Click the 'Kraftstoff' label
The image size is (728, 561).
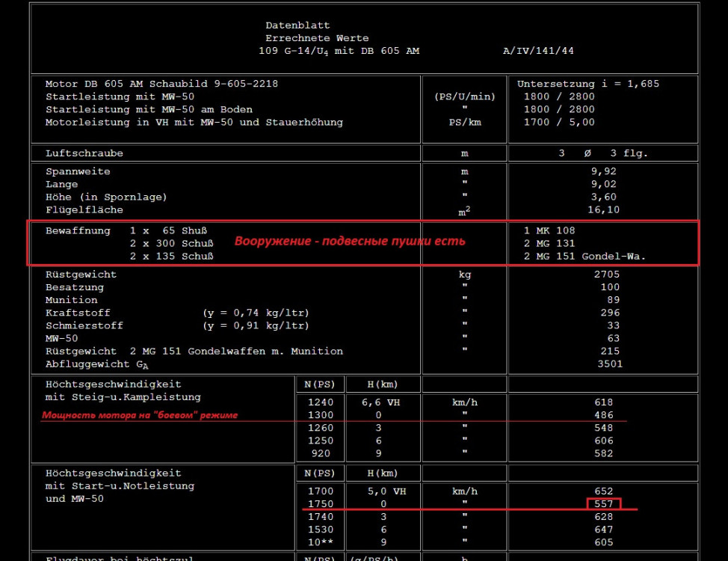click(78, 313)
